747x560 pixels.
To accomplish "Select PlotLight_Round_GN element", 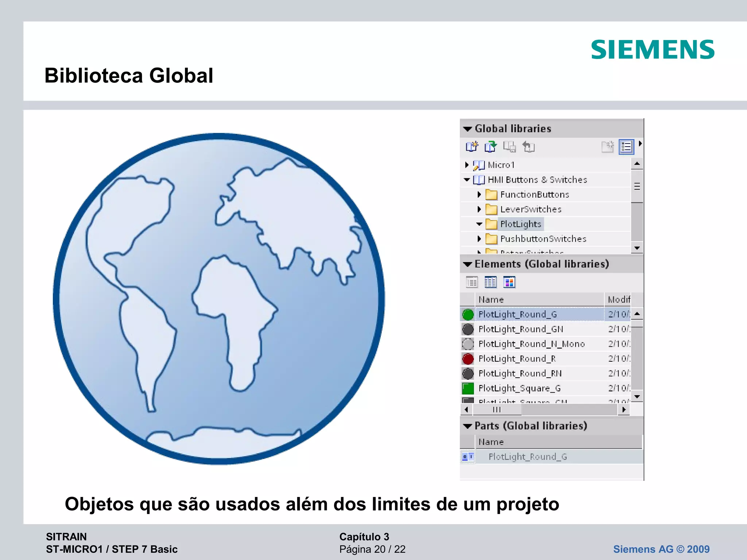I will [520, 329].
